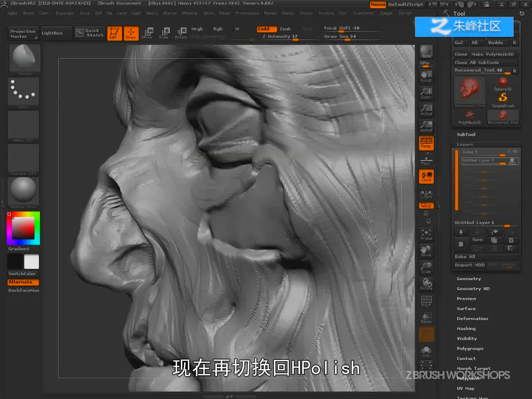
Task: Open the Preferences menu
Action: click(247, 13)
